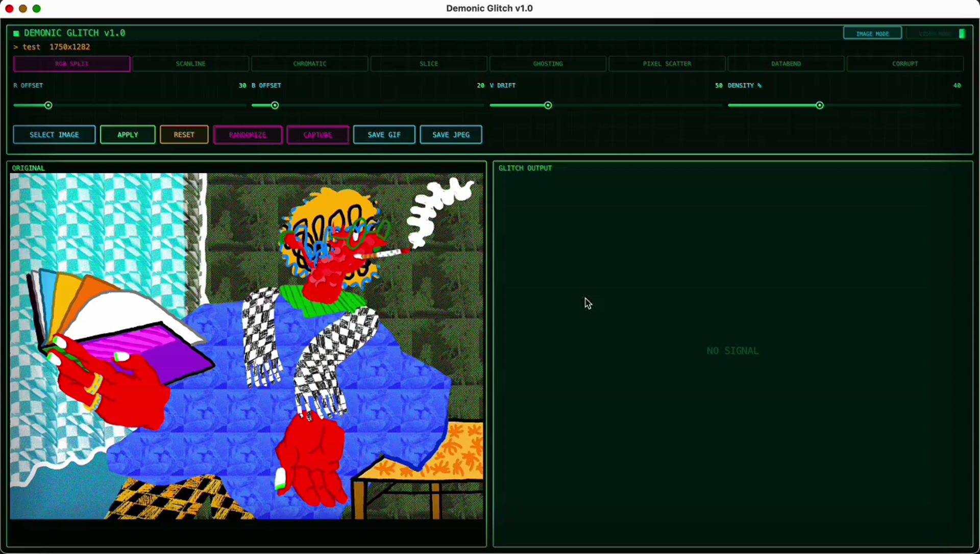Select the RGB Split effect tab
980x554 pixels.
(x=72, y=64)
